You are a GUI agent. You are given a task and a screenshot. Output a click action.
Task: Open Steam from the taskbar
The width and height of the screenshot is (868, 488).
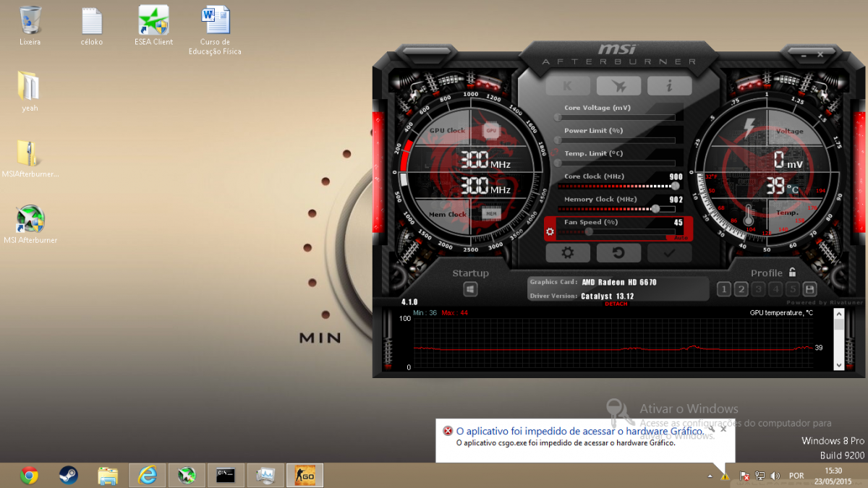tap(69, 476)
